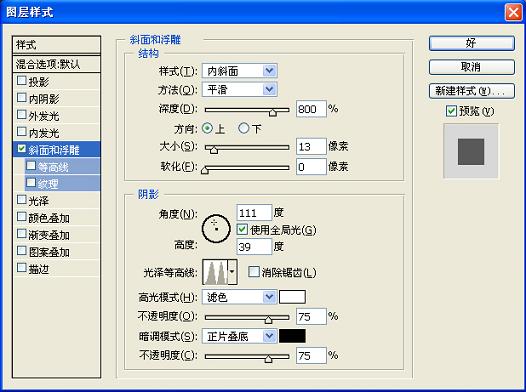The width and height of the screenshot is (526, 392).
Task: Click the 光泽等高线 contour thumbnail
Action: pos(215,272)
